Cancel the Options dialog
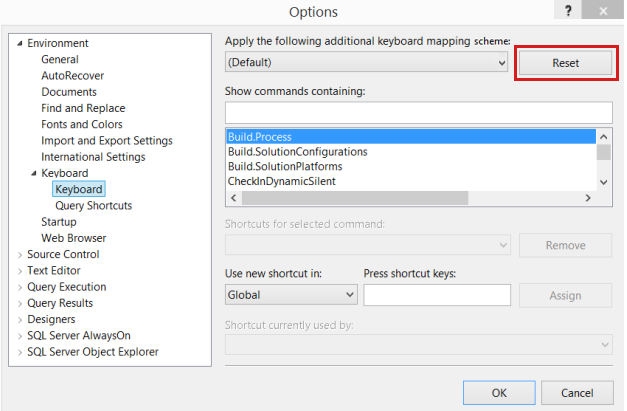Screen dimensions: 627x411 577,393
